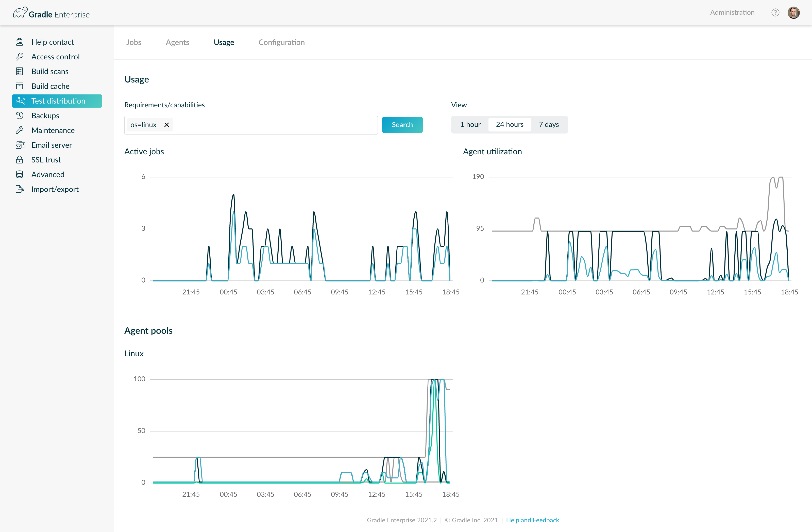Viewport: 812px width, 532px height.
Task: Open Backups via its clock icon
Action: 20,115
